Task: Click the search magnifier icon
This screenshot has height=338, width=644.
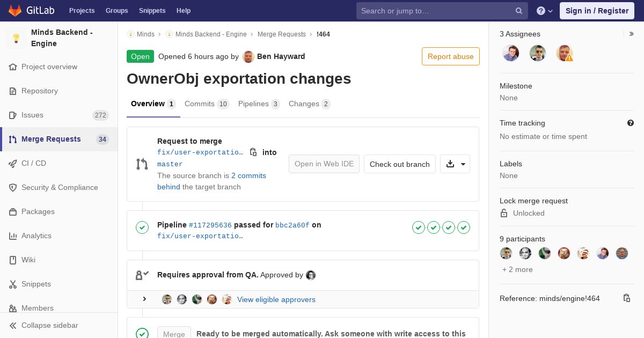Action: coord(519,11)
